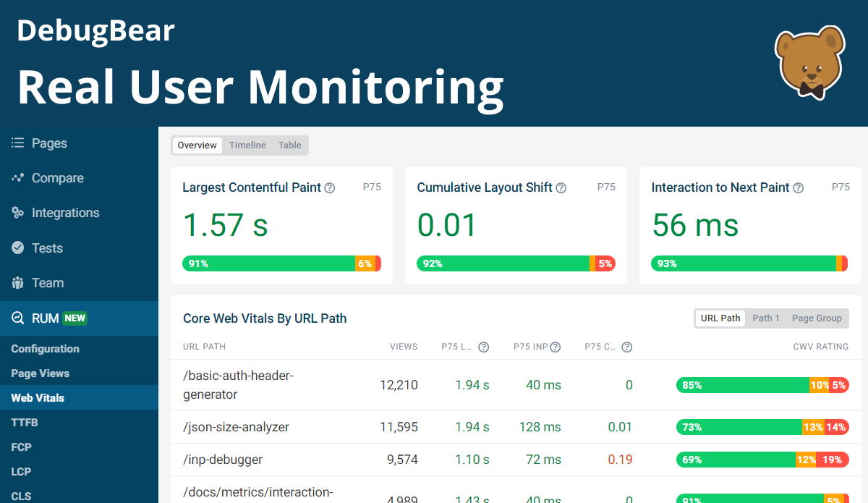The image size is (868, 503).
Task: Switch to the Table tab
Action: pos(289,145)
